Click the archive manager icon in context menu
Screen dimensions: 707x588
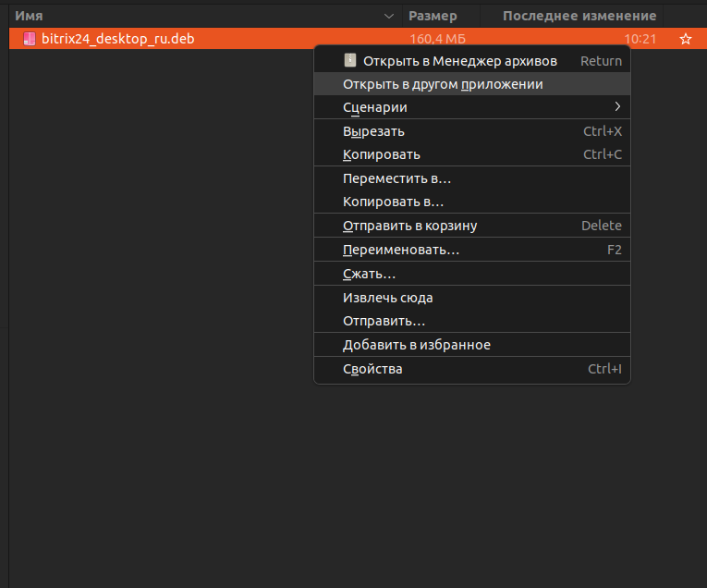[x=350, y=60]
